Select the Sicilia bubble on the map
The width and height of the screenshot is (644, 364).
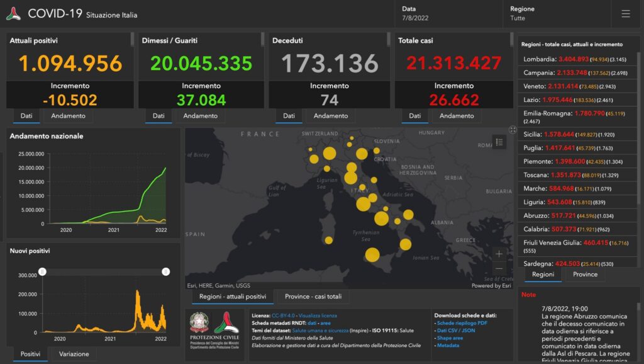pos(372,254)
